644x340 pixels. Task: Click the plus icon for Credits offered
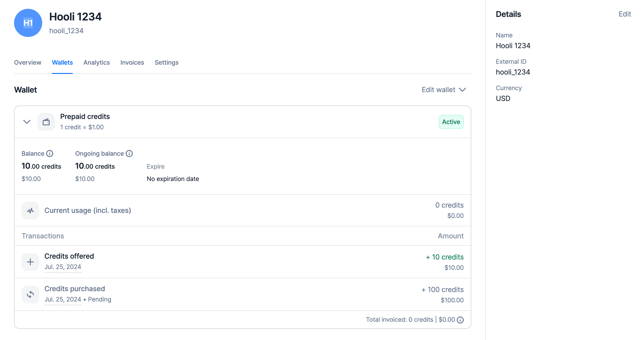pos(30,262)
